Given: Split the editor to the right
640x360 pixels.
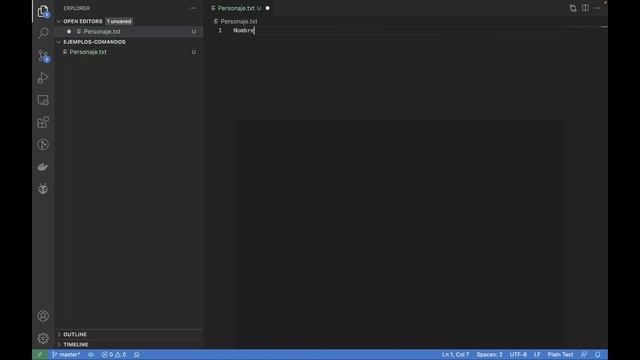Looking at the screenshot, I should tap(585, 8).
